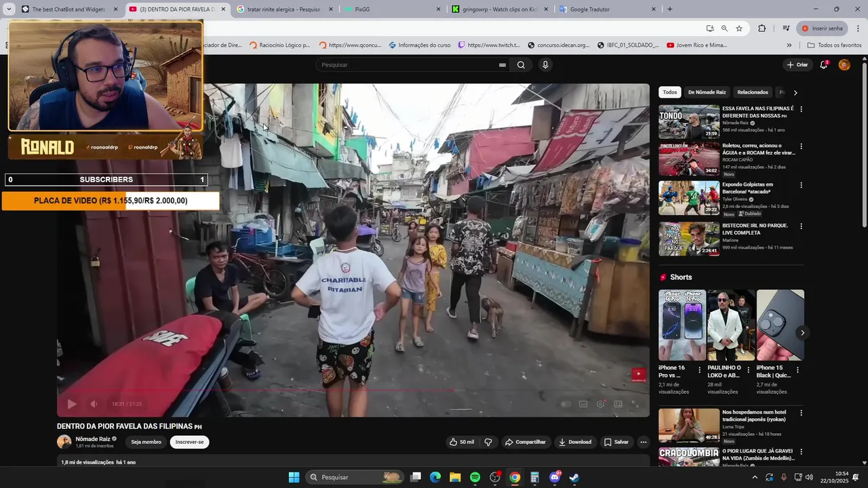Open options for Expondo Golpistas em Barcelona video
The height and width of the screenshot is (488, 868).
(x=801, y=185)
